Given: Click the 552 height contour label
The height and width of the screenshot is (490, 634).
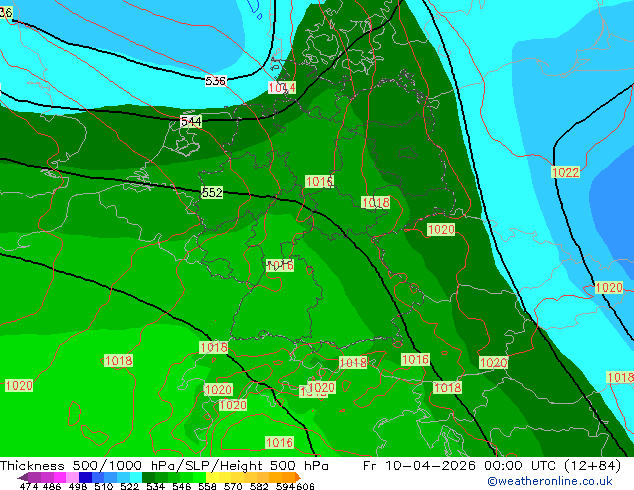Looking at the screenshot, I should (212, 192).
